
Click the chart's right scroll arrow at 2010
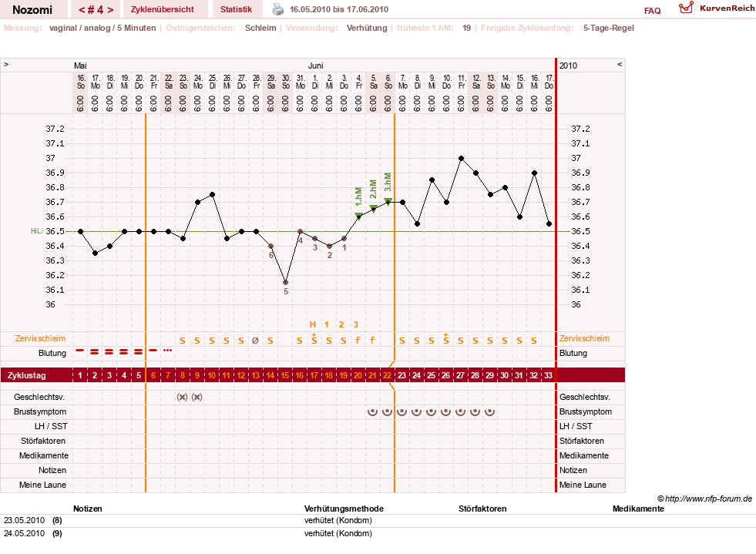(x=620, y=64)
